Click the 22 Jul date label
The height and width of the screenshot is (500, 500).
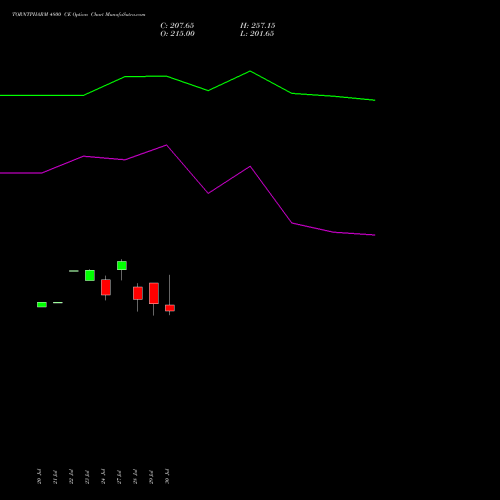pyautogui.click(x=71, y=477)
